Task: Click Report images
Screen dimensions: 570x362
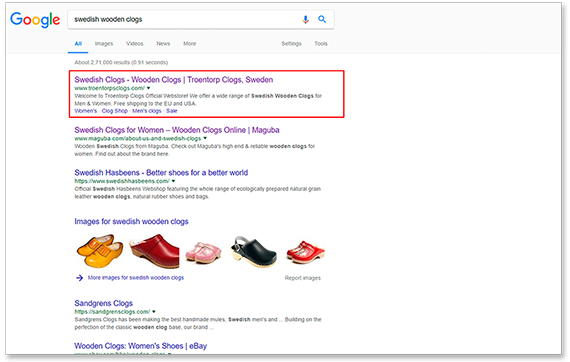Action: (x=302, y=278)
